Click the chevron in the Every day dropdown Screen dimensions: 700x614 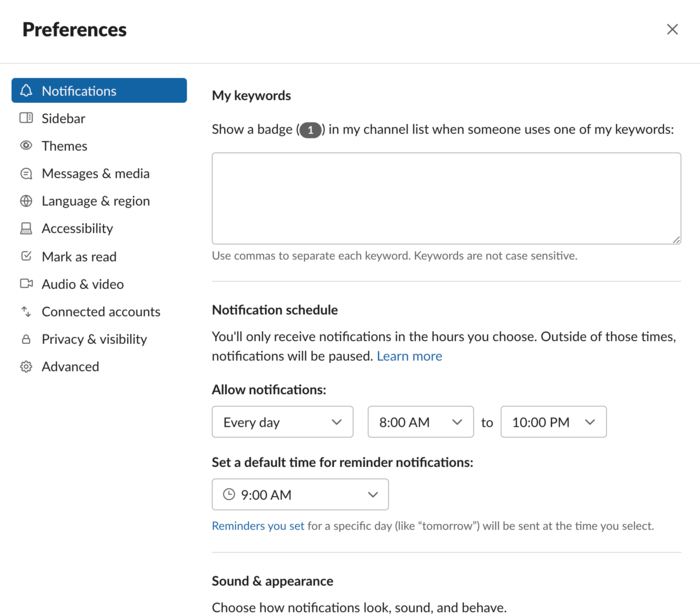coord(337,422)
